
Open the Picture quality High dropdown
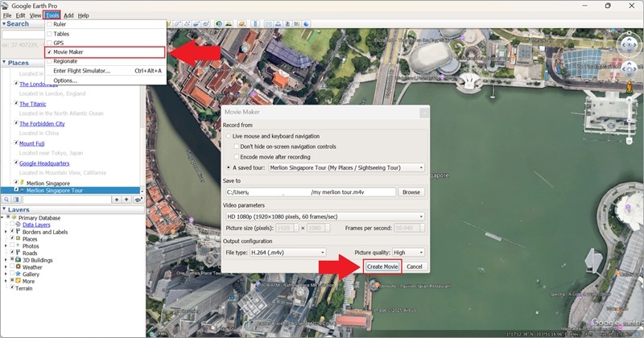click(x=408, y=253)
